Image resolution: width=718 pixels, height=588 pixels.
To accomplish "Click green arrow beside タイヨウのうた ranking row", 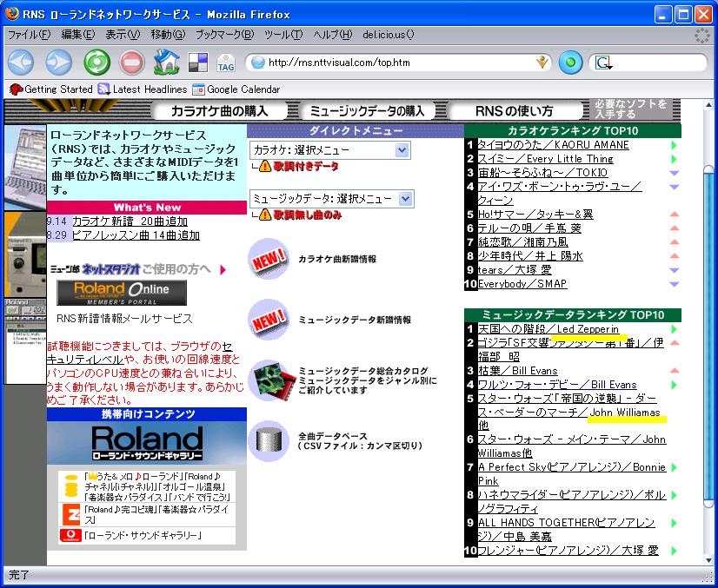I will click(674, 146).
